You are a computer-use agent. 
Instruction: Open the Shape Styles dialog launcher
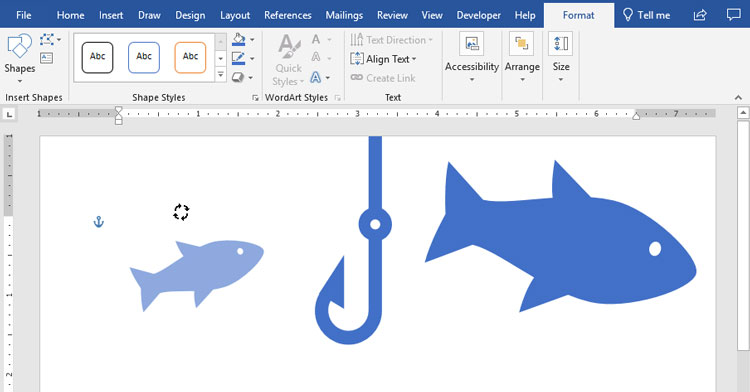(255, 98)
